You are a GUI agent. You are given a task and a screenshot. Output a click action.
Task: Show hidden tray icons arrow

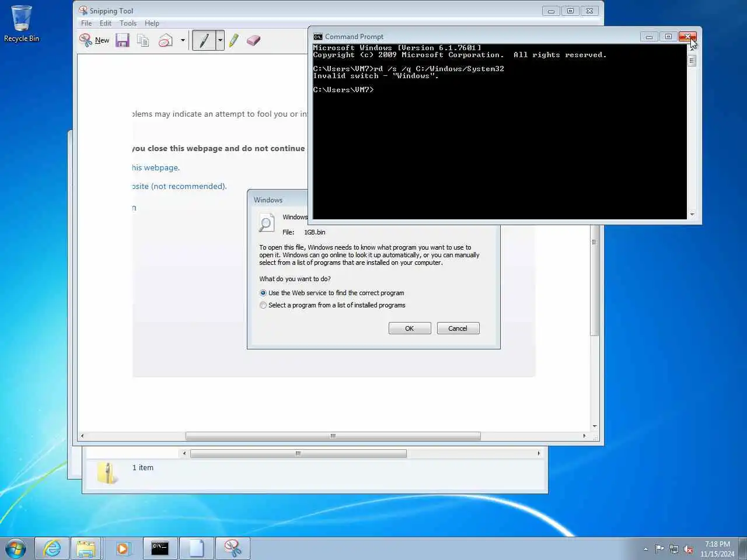[645, 549]
